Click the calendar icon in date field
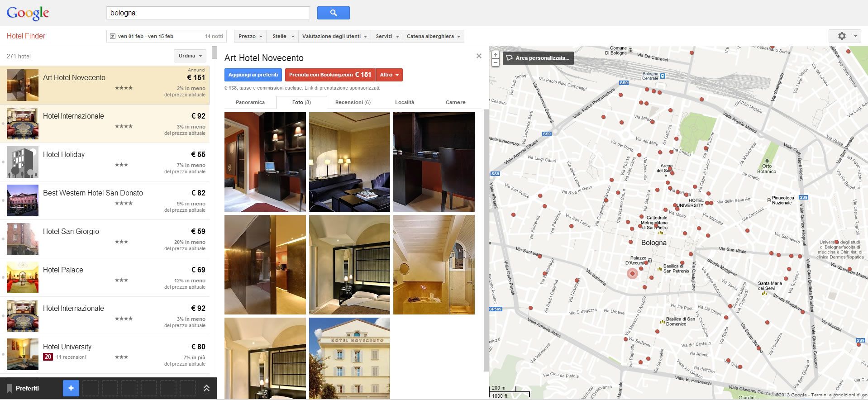Image resolution: width=868 pixels, height=400 pixels. click(x=112, y=36)
